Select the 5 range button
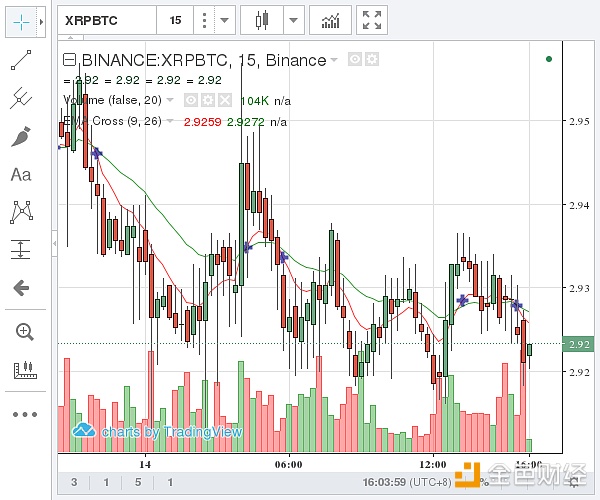This screenshot has width=600, height=500. pyautogui.click(x=138, y=482)
